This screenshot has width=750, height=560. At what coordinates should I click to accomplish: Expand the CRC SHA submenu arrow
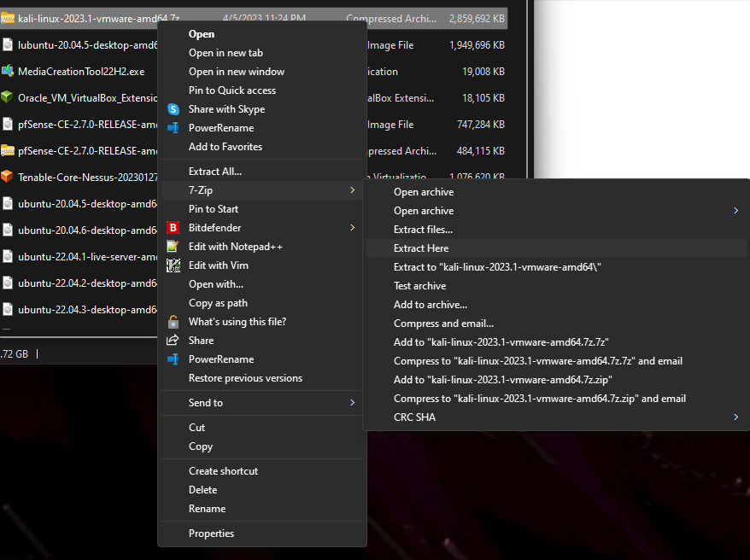(736, 417)
